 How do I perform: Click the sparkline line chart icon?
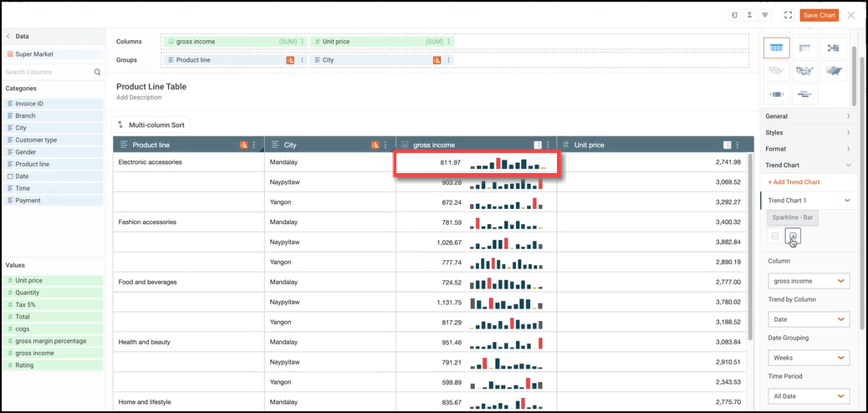[775, 237]
